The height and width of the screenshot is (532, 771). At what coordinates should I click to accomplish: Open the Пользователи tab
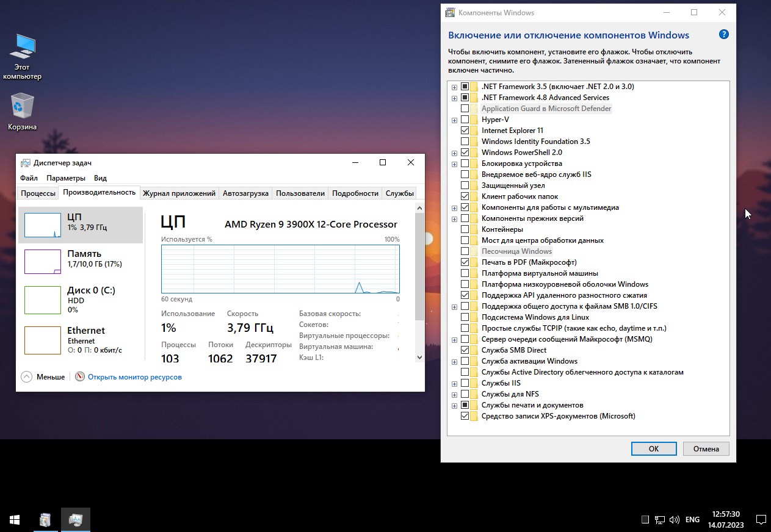pos(300,193)
